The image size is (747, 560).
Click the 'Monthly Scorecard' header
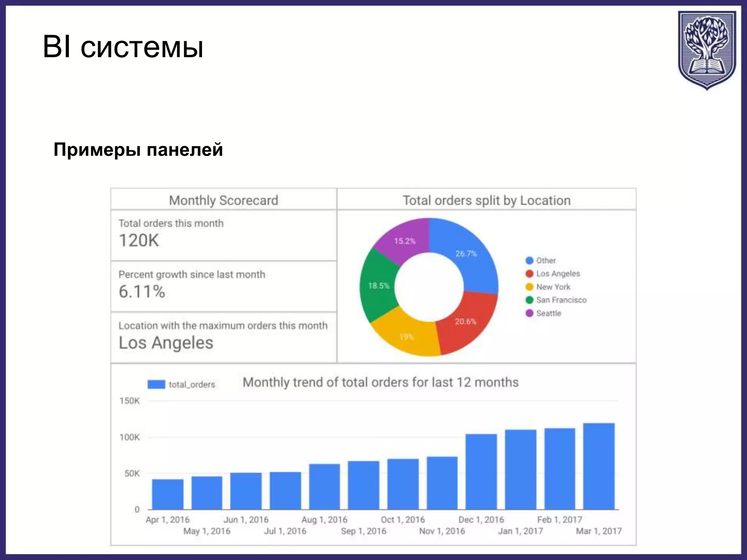pyautogui.click(x=223, y=200)
